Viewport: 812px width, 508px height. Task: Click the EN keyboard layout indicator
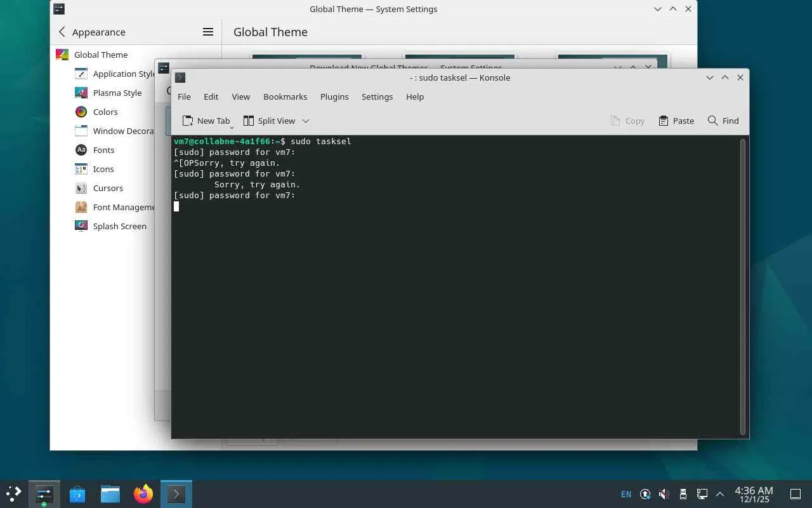pos(626,494)
